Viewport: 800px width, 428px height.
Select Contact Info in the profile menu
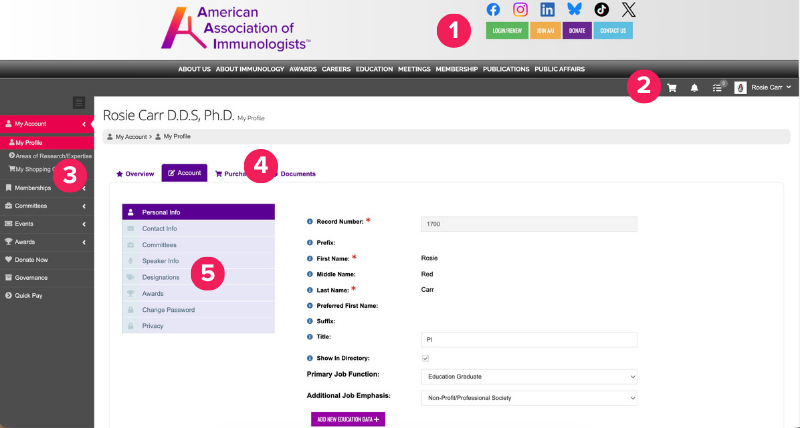(x=160, y=228)
